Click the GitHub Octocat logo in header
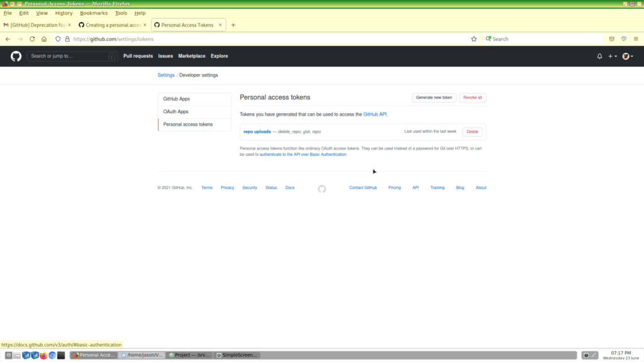The height and width of the screenshot is (362, 644). (16, 56)
